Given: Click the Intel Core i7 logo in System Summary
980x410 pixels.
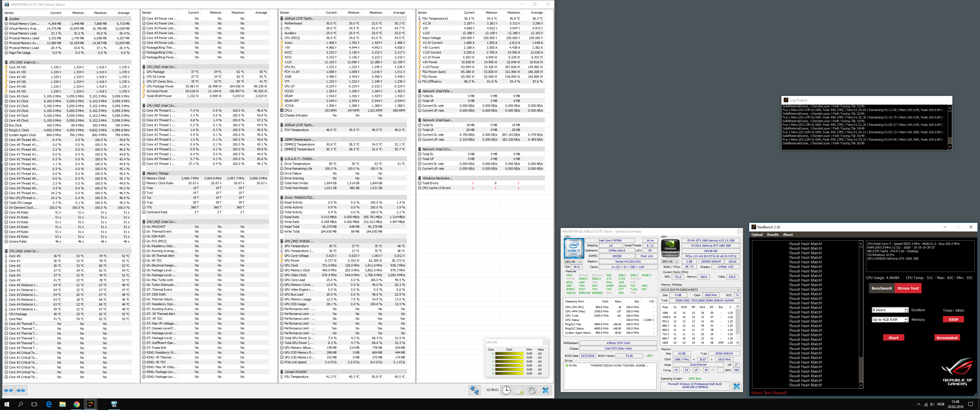Looking at the screenshot, I should tap(574, 248).
